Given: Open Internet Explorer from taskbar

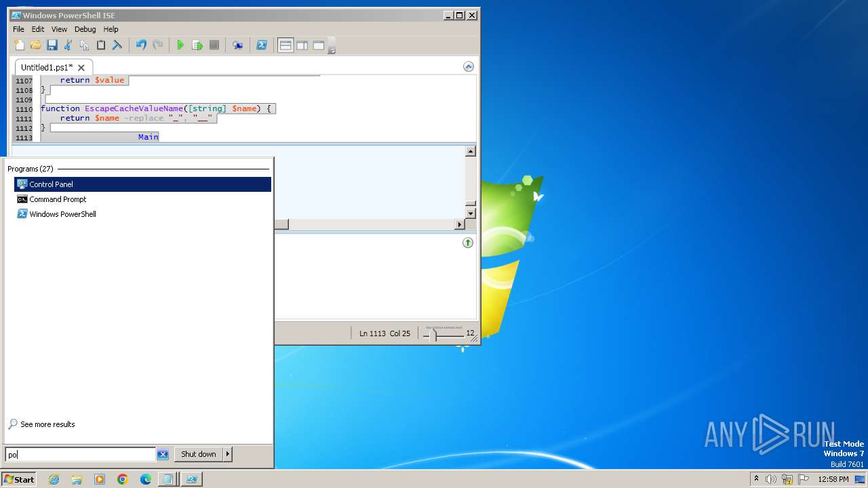Looking at the screenshot, I should pos(54,479).
